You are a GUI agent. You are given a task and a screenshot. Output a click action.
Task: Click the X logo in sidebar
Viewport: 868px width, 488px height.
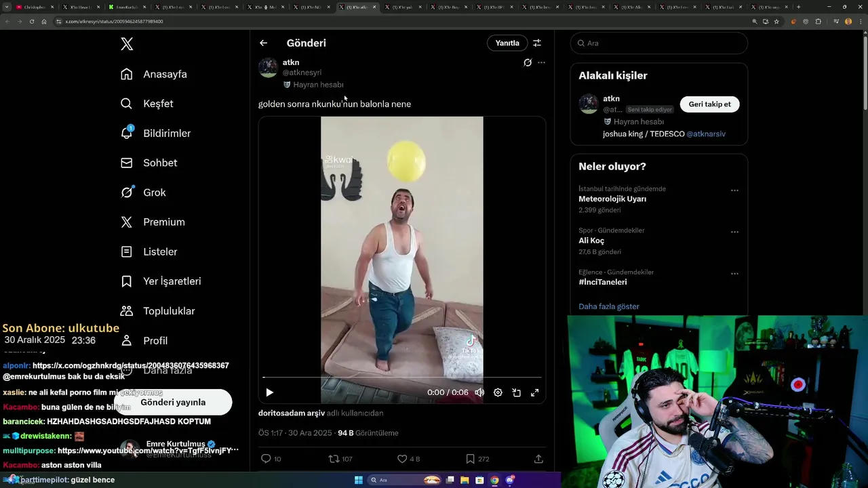pyautogui.click(x=127, y=44)
